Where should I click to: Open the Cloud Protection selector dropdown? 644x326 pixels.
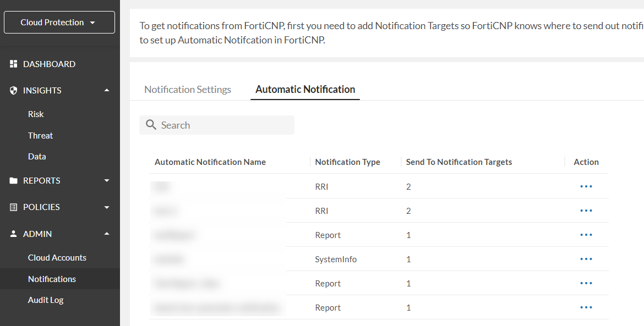(59, 22)
